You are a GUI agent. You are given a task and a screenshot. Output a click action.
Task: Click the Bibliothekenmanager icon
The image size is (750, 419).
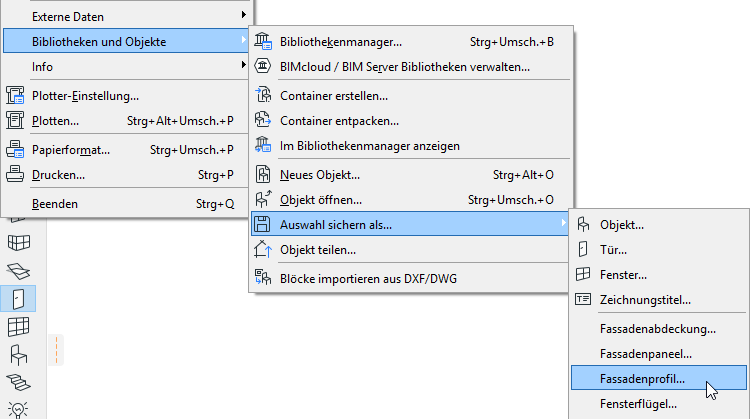point(264,41)
